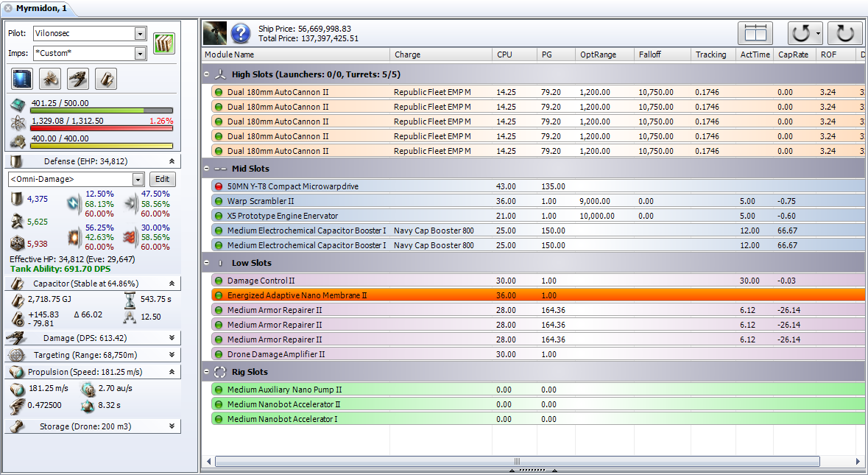Click Navy Cap Booster 800 charge on the first Capacitor Booster row

434,231
